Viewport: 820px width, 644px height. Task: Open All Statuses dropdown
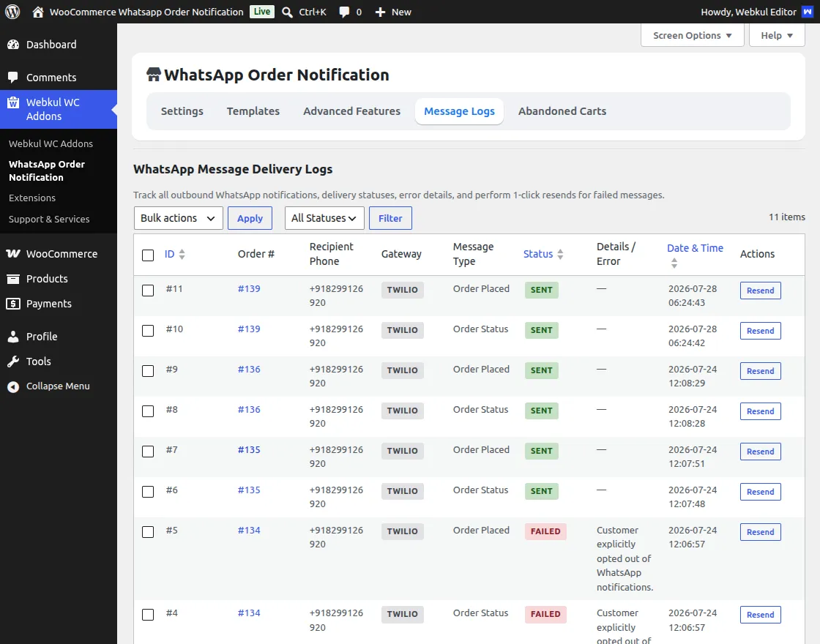[324, 218]
